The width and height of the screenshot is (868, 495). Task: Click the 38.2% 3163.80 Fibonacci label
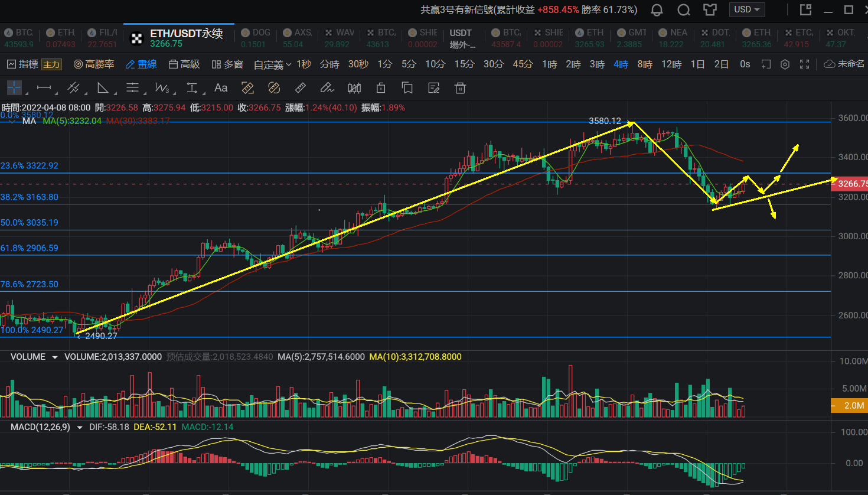(30, 197)
